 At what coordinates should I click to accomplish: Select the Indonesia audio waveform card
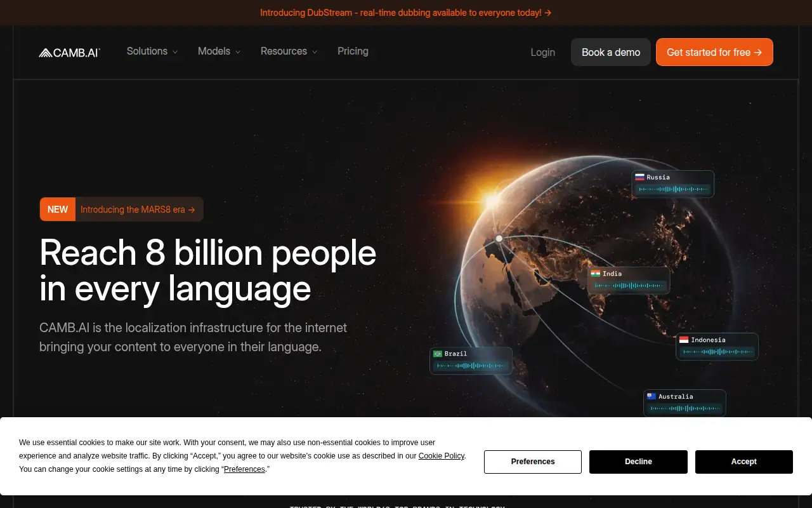pos(717,346)
